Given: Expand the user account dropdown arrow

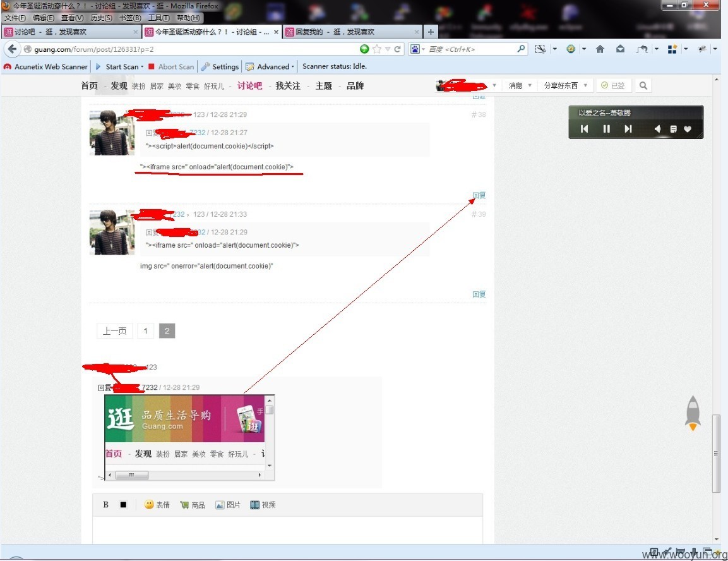Looking at the screenshot, I should pos(494,85).
